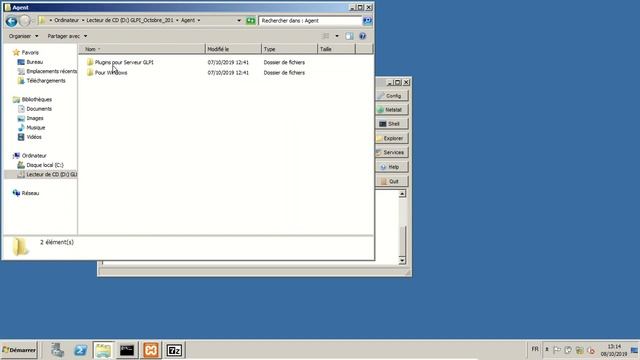Image resolution: width=640 pixels, height=360 pixels.
Task: Go back with the blue Back arrow
Action: [x=11, y=21]
